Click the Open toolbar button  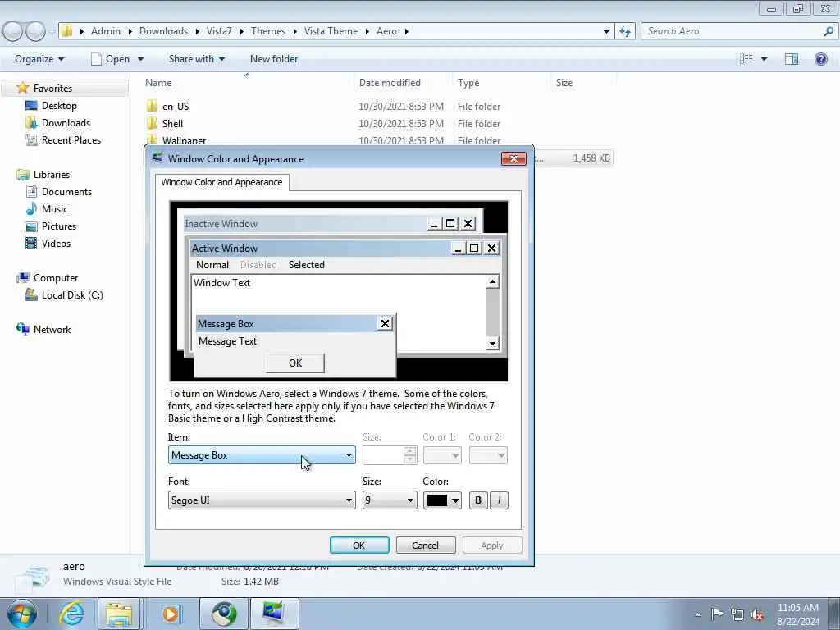coord(111,59)
